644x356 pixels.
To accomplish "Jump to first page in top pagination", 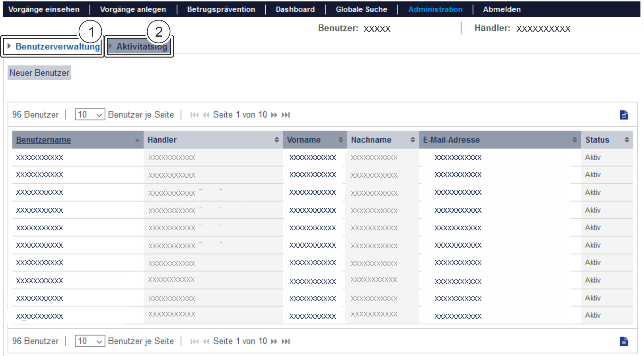I will tap(194, 115).
